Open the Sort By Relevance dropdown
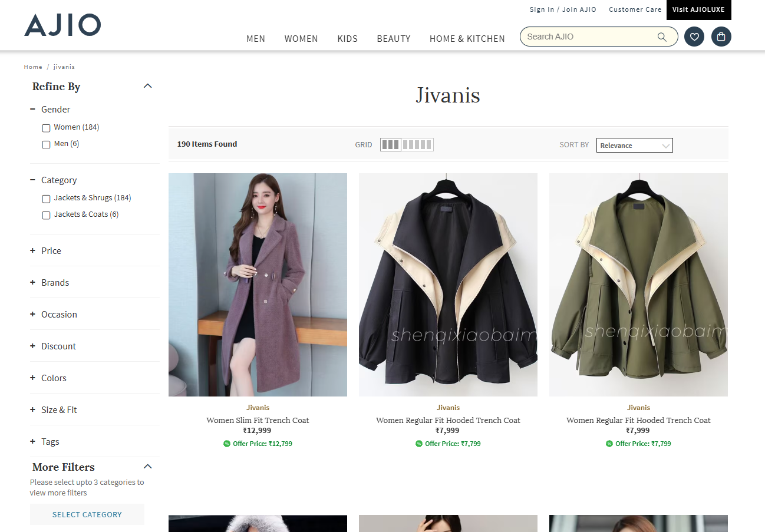 pos(634,146)
